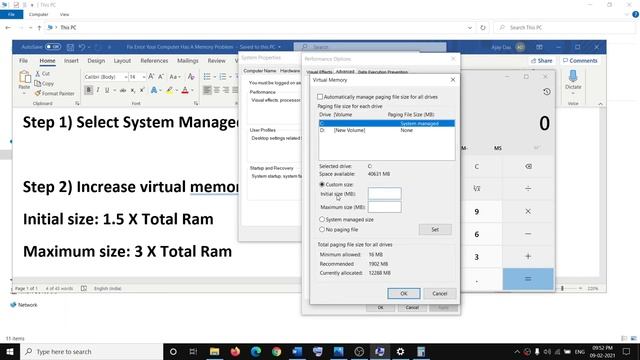Switch to the Insert tab in Word

click(71, 61)
